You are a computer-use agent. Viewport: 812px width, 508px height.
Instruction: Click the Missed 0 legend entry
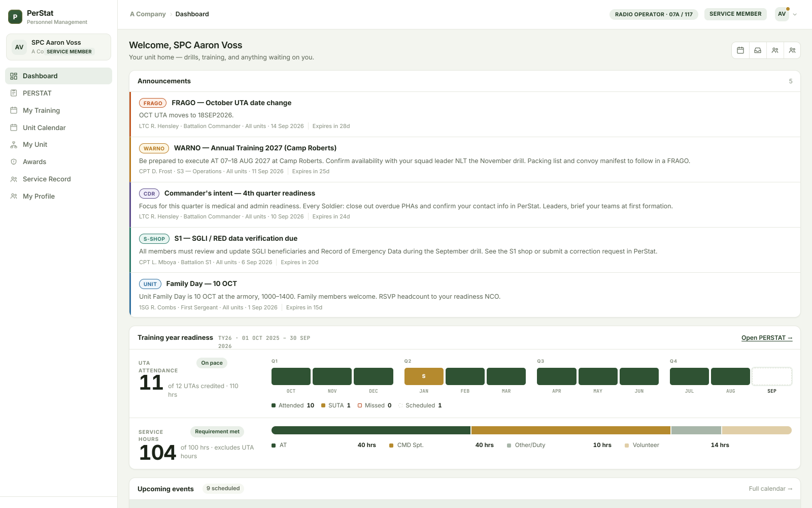tap(375, 405)
